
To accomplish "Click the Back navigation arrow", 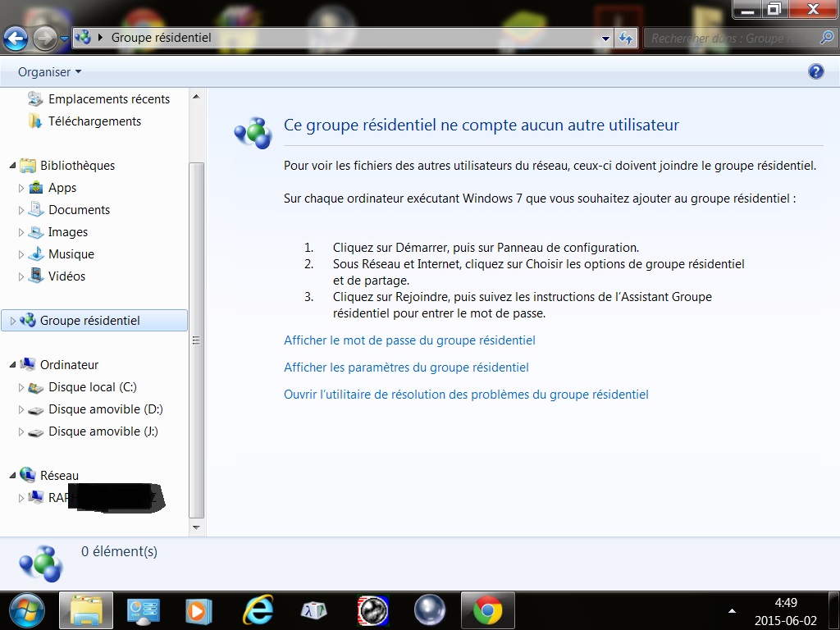I will (16, 38).
